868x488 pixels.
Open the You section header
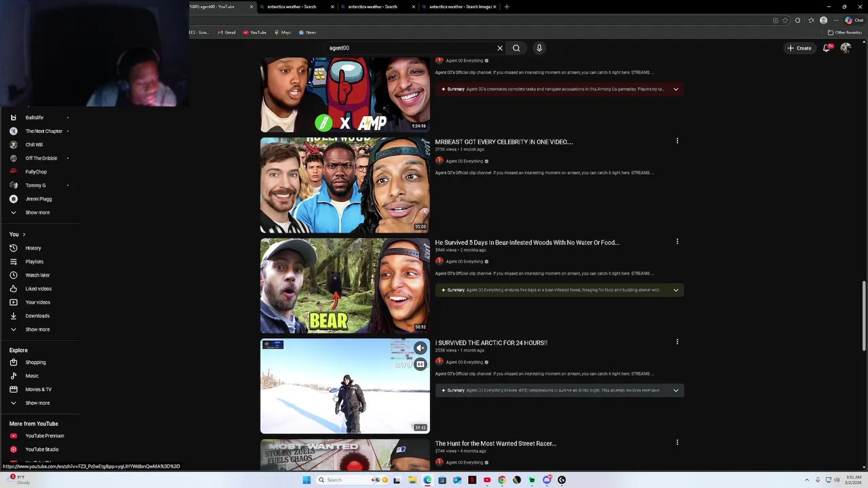pos(17,235)
